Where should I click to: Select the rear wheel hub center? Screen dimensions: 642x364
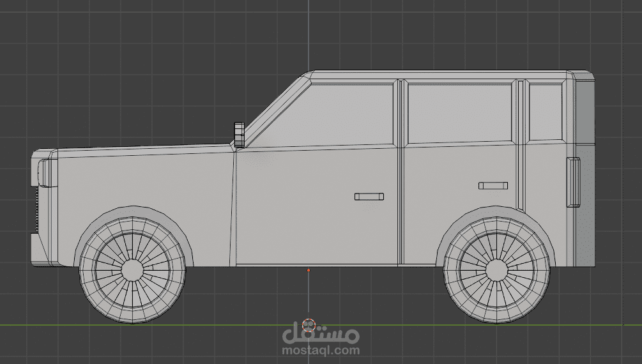click(x=496, y=269)
